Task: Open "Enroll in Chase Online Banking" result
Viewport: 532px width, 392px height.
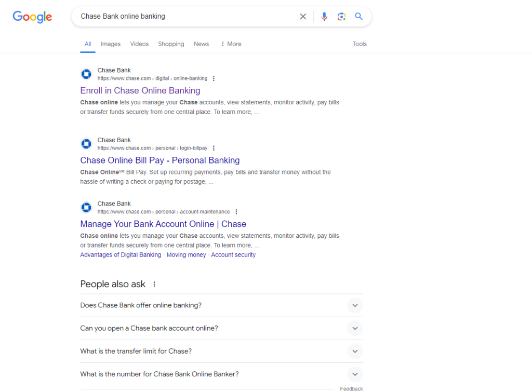Action: pyautogui.click(x=140, y=91)
